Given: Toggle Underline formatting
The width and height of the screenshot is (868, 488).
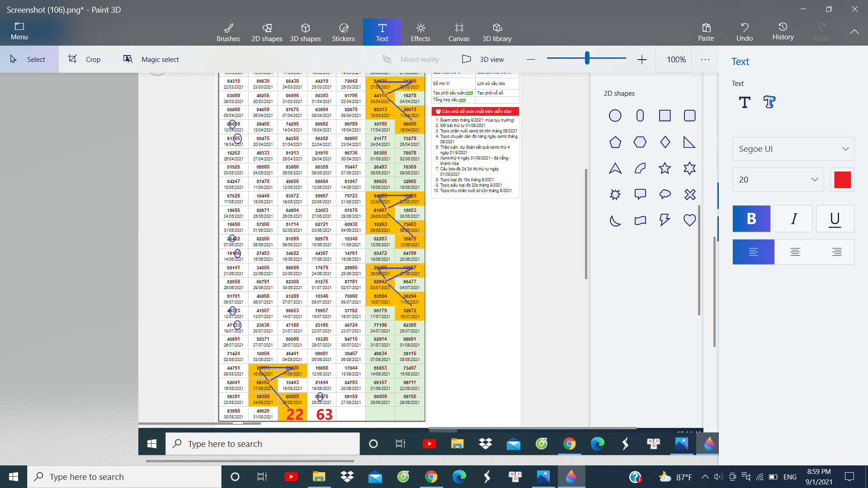Looking at the screenshot, I should (835, 219).
